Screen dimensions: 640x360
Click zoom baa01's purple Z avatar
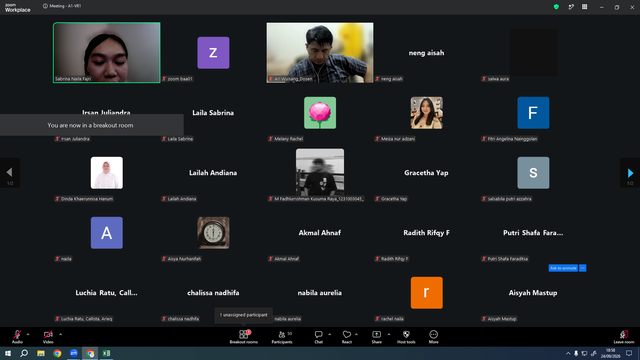click(x=213, y=53)
